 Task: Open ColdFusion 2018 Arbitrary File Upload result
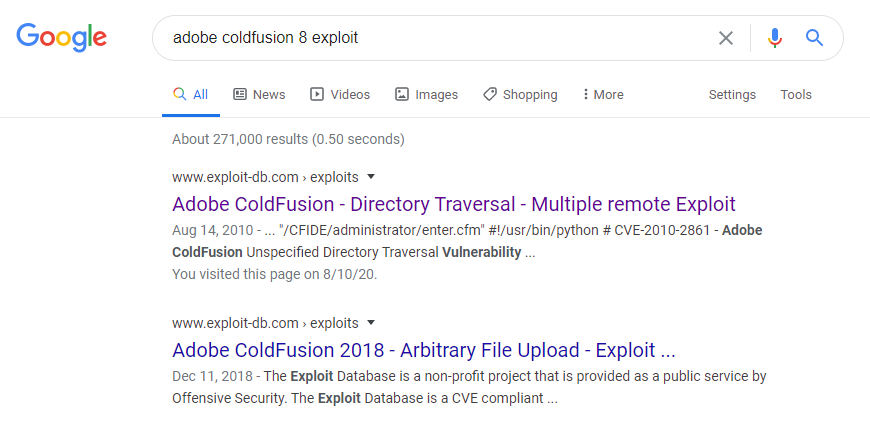(423, 350)
